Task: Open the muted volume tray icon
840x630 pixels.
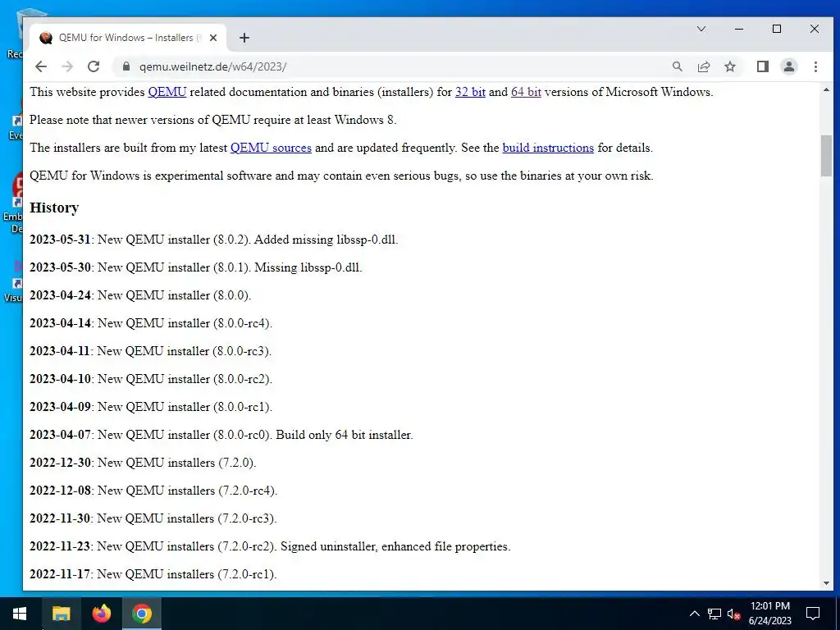Action: click(733, 614)
